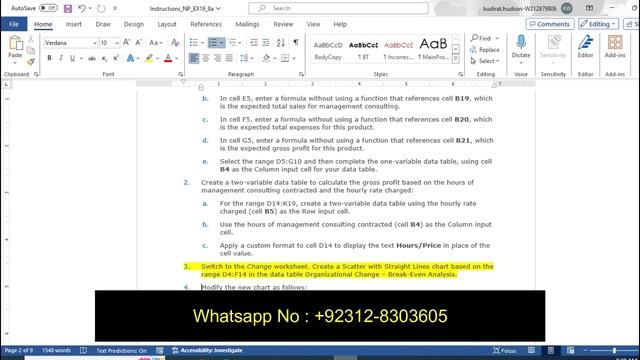This screenshot has width=640, height=360.
Task: Click the Focus mode icon
Action: 496,350
